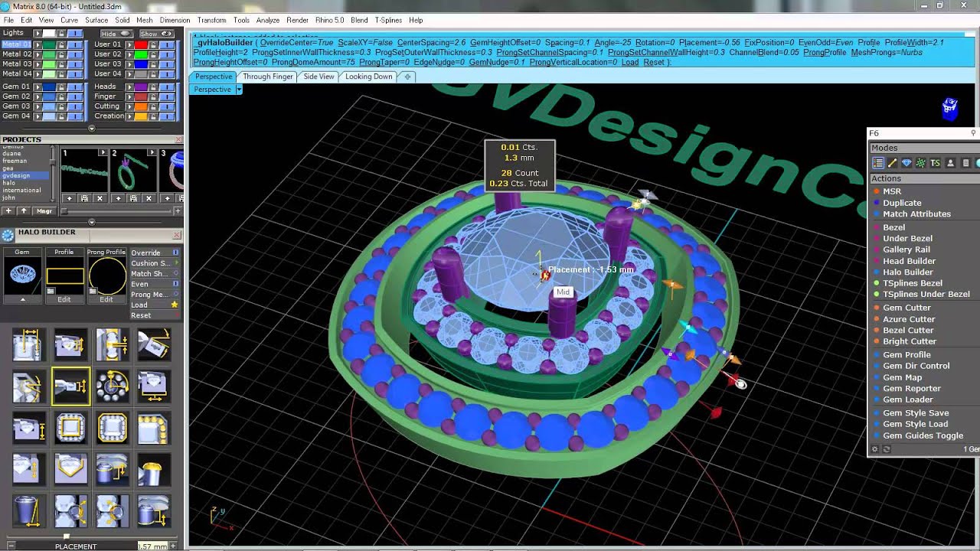Switch to the Through Finger tab

click(268, 77)
